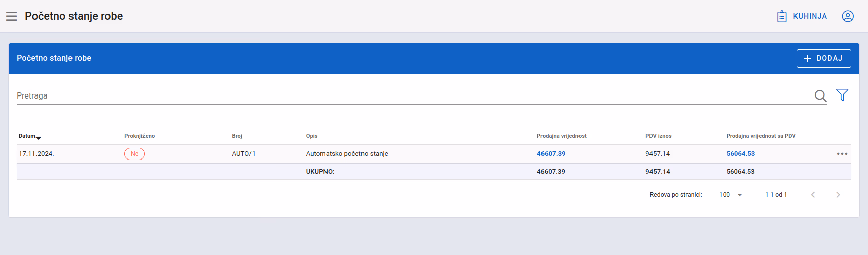Go to previous page arrow

point(813,195)
